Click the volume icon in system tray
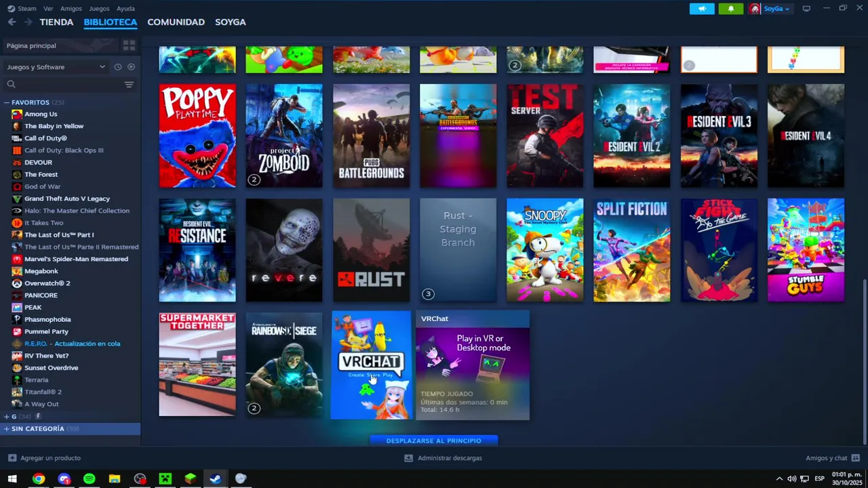868x488 pixels. pyautogui.click(x=791, y=479)
